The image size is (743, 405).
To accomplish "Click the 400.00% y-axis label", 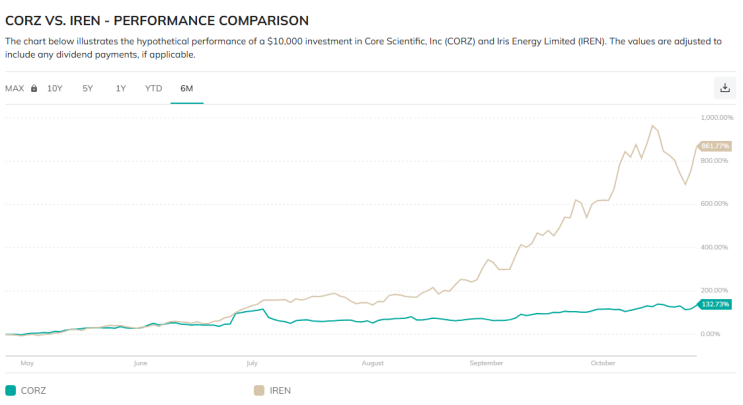I will point(714,247).
